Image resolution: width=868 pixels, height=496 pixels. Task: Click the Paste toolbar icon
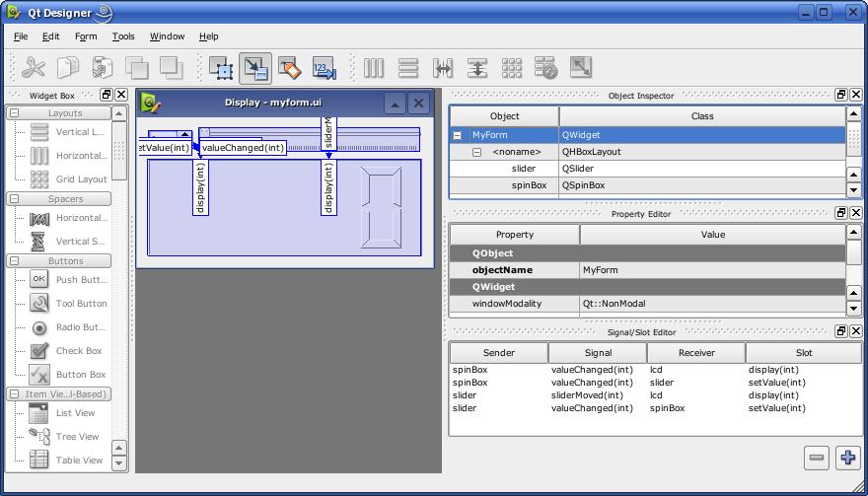103,68
